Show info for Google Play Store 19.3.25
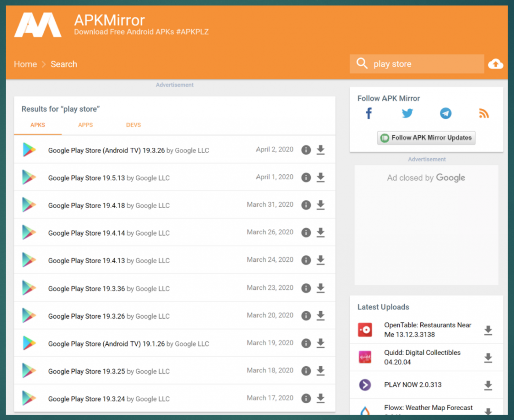 pos(306,371)
